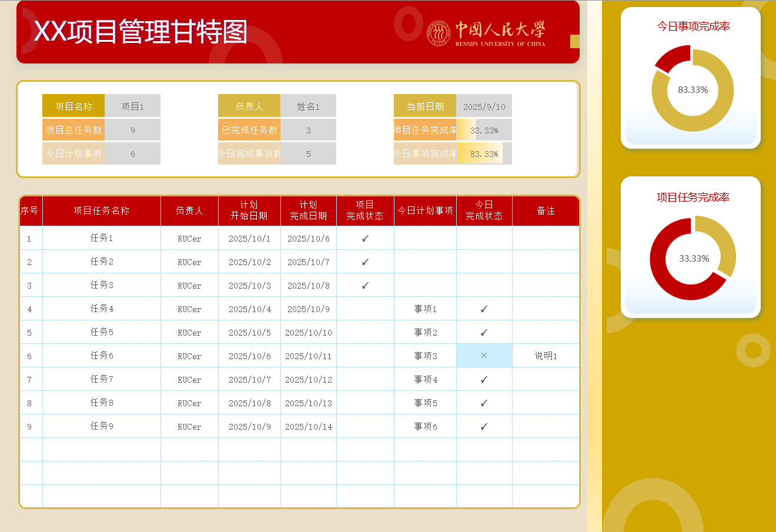Select the 今日计划事项 column header
Image resolution: width=776 pixels, height=532 pixels.
[425, 210]
